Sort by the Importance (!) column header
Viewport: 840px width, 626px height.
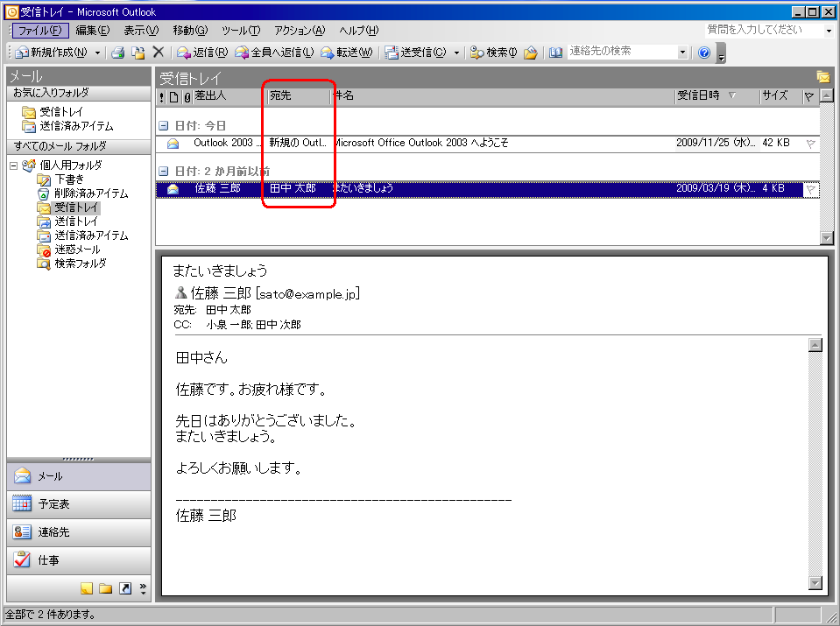[162, 97]
